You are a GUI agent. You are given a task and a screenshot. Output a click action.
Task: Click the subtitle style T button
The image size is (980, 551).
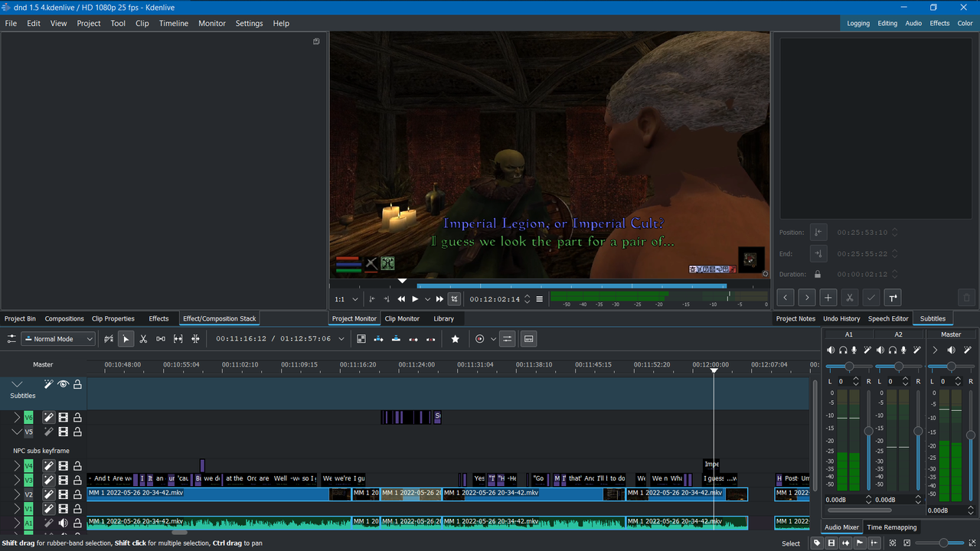pos(893,298)
